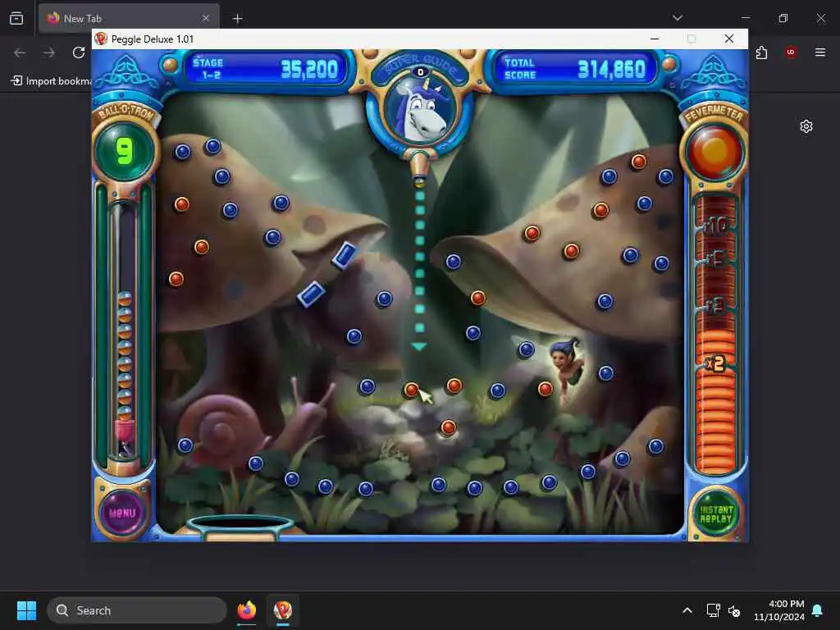Open the Windows Start menu

(26, 610)
